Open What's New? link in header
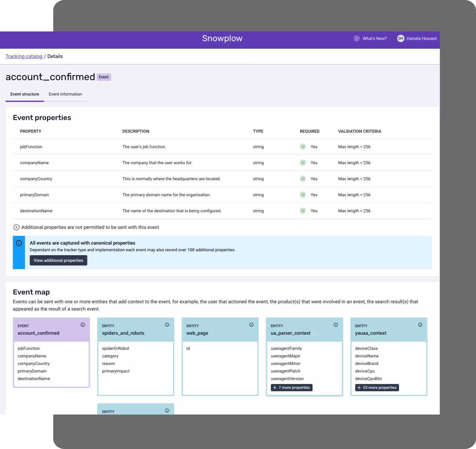This screenshot has width=476, height=449. coord(375,38)
